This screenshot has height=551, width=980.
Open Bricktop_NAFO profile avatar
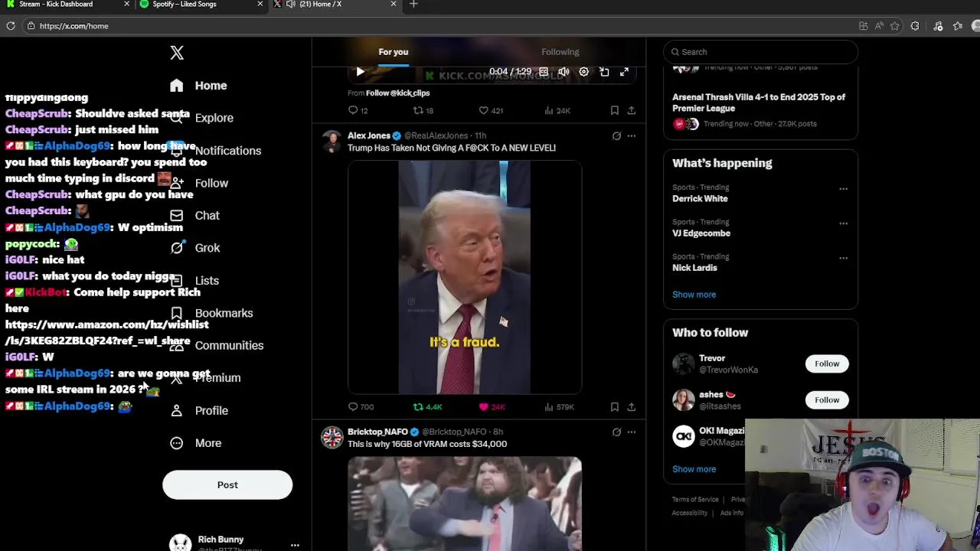[332, 437]
